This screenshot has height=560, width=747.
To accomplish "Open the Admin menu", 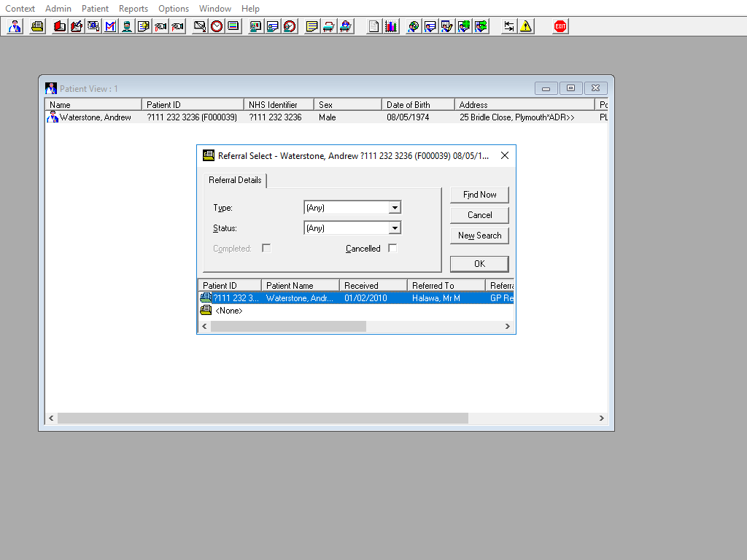I will (x=58, y=9).
